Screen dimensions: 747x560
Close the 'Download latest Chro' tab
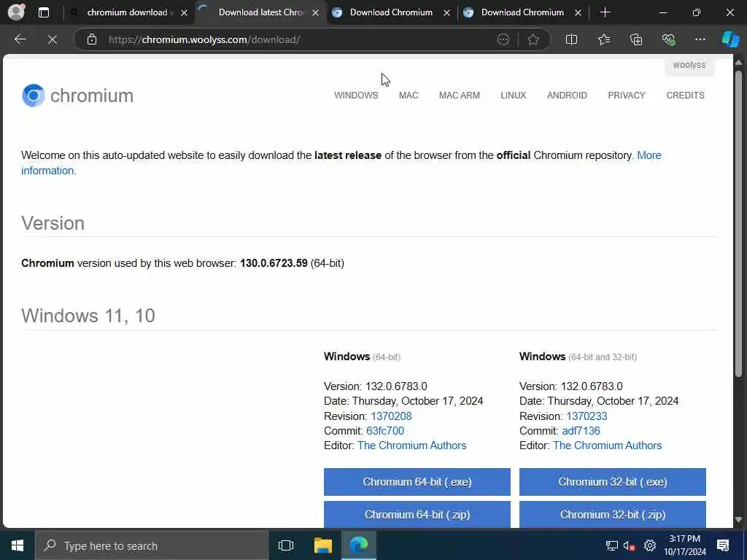(315, 13)
